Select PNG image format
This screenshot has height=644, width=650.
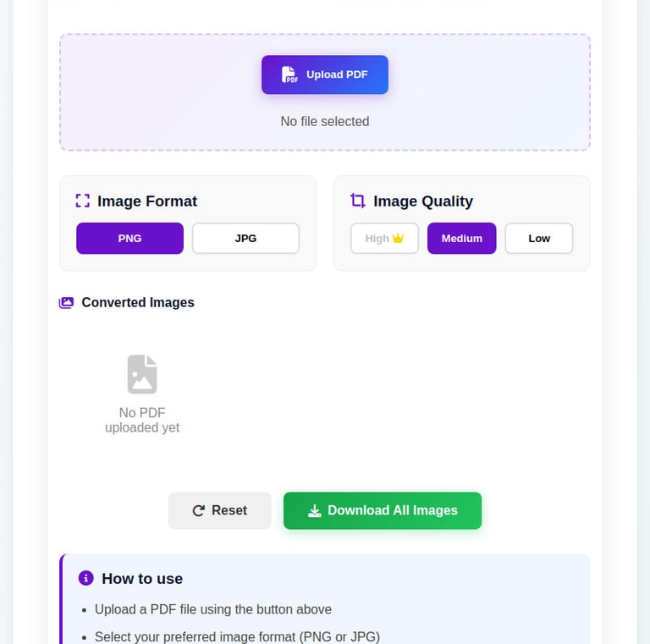coord(129,239)
